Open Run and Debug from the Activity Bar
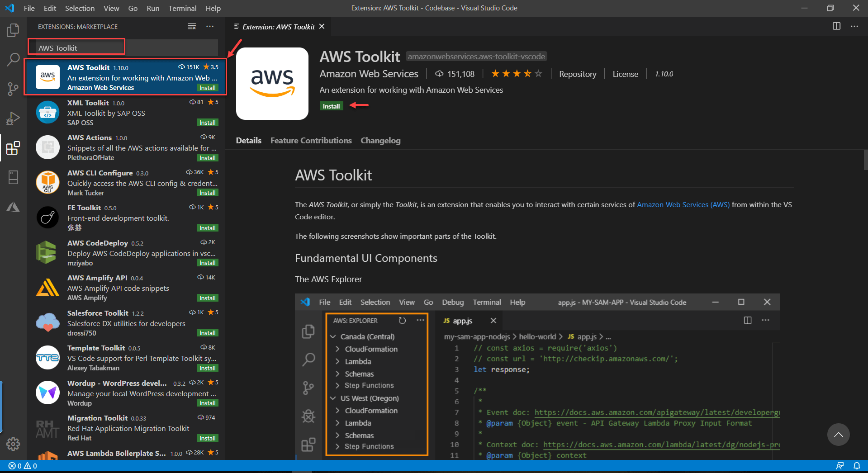This screenshot has height=473, width=868. (x=13, y=118)
